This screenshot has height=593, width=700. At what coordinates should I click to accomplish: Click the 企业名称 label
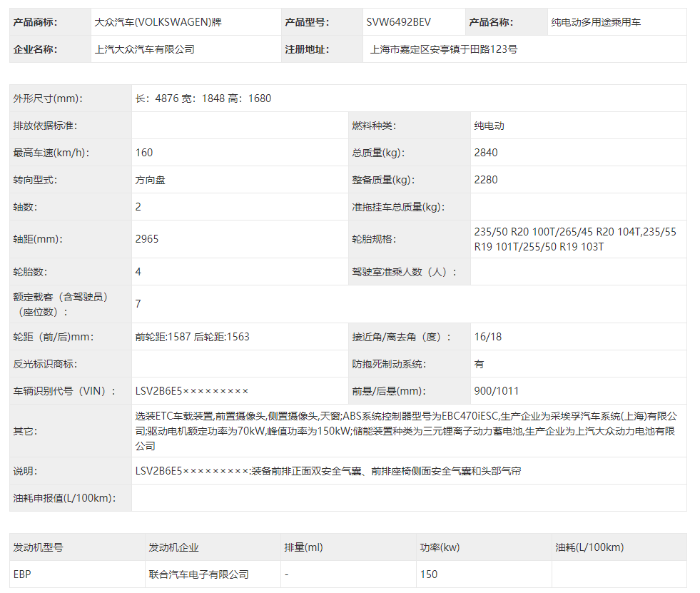35,49
